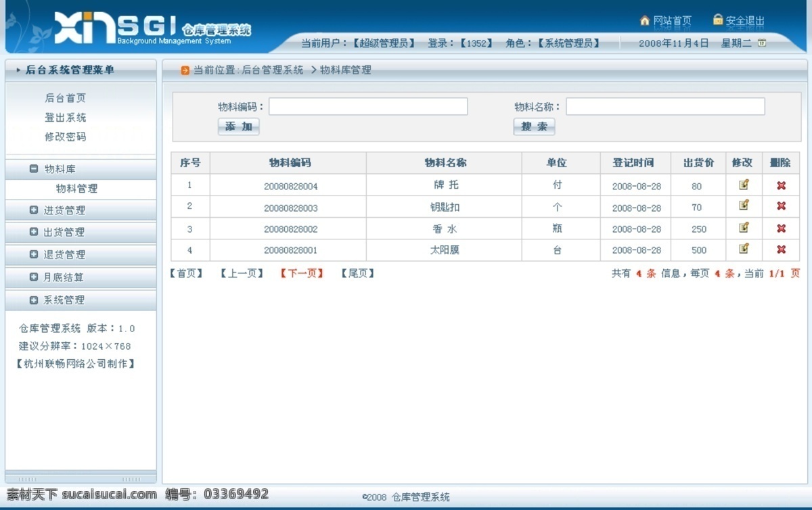Screen dimensions: 812x510
Task: Click the 后台系统管理菜单 sidebar header
Action: click(x=70, y=70)
